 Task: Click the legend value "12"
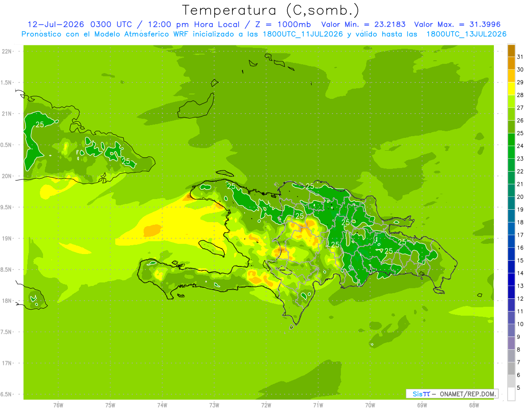[x=520, y=299]
